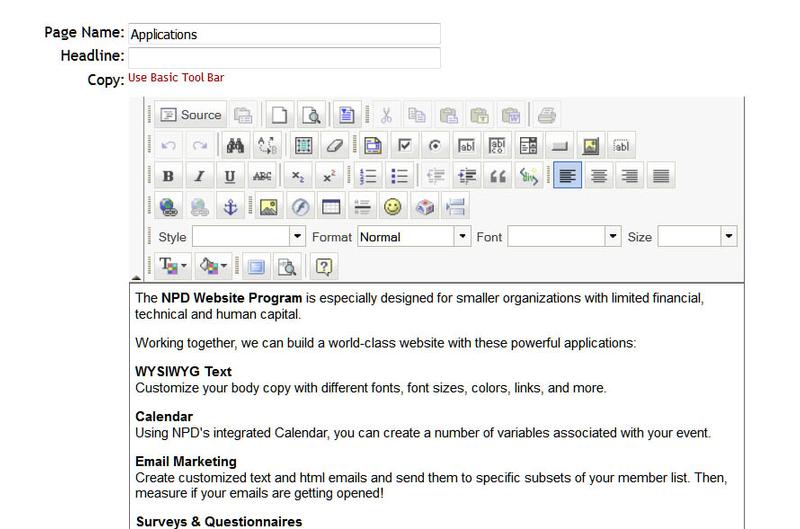Insert a Hidden Field form element
800x529 pixels.
(621, 146)
